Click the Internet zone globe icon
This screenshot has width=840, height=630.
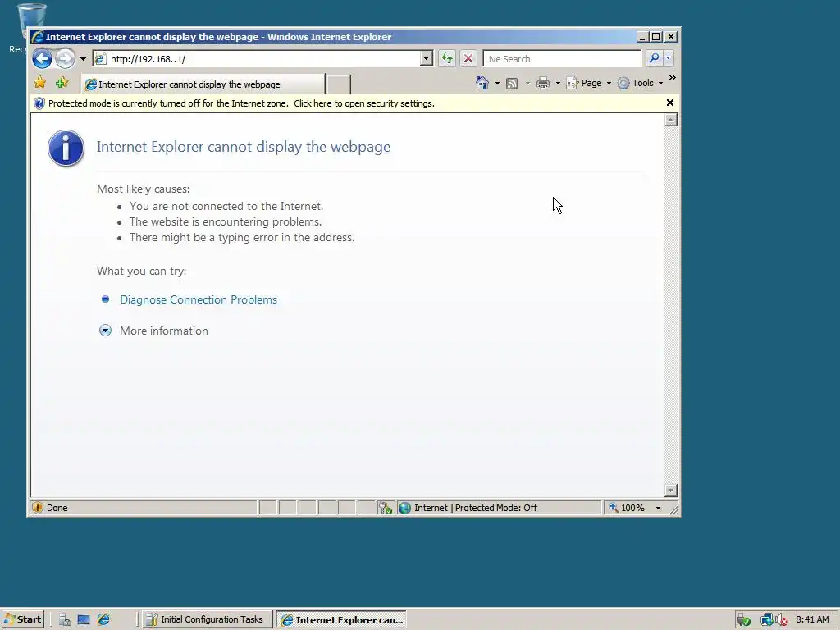click(x=405, y=508)
